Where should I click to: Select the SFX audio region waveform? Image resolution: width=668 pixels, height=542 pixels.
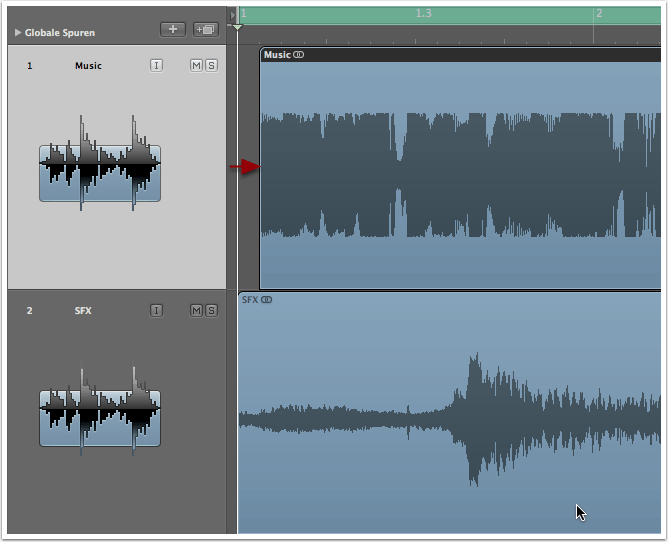[450, 420]
